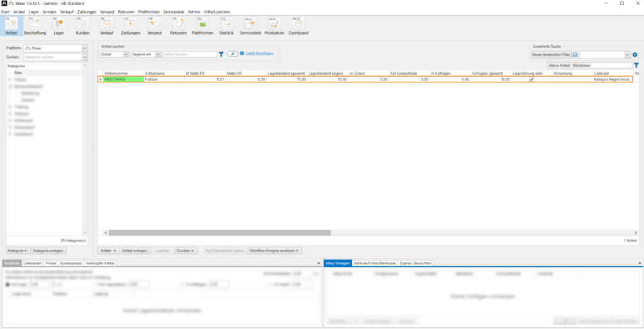This screenshot has width=644, height=329.
Task: Toggle the Lagerführung aktiv checkbox for Fußball
Action: tap(531, 80)
